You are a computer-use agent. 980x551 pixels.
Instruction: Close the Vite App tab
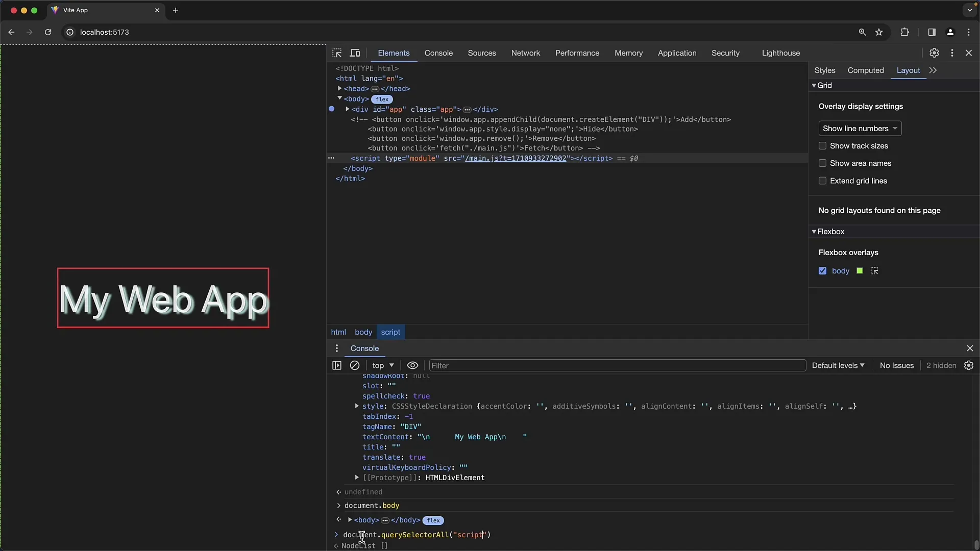point(157,10)
